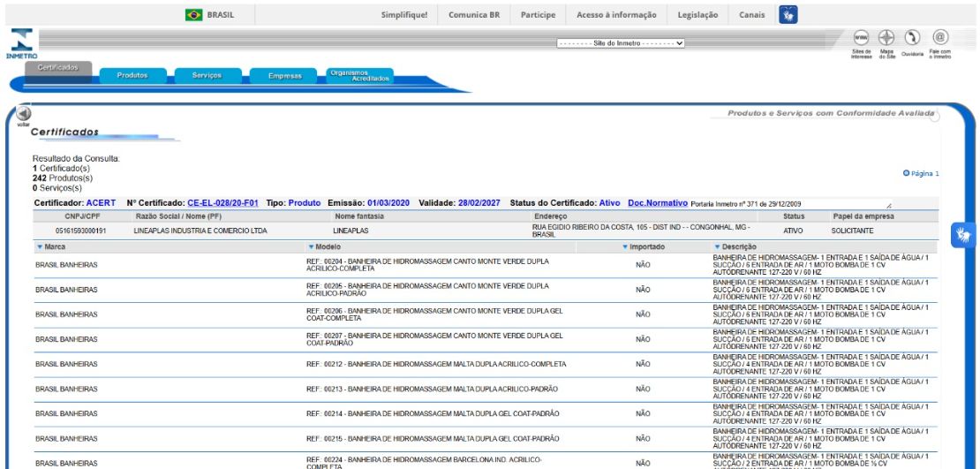This screenshot has width=980, height=469.
Task: Open Simplifique! menu item
Action: point(404,15)
